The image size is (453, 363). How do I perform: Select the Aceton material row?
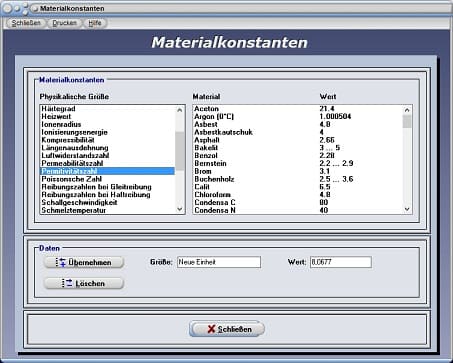coord(297,109)
